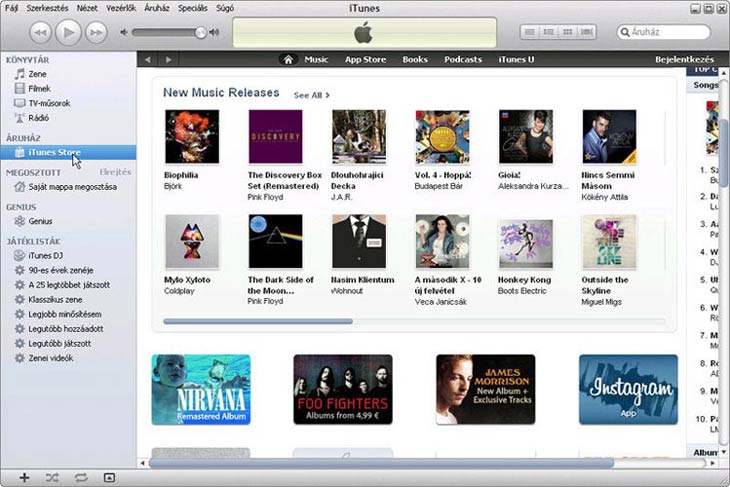Toggle shuffle mode icon
The height and width of the screenshot is (487, 730).
52,478
